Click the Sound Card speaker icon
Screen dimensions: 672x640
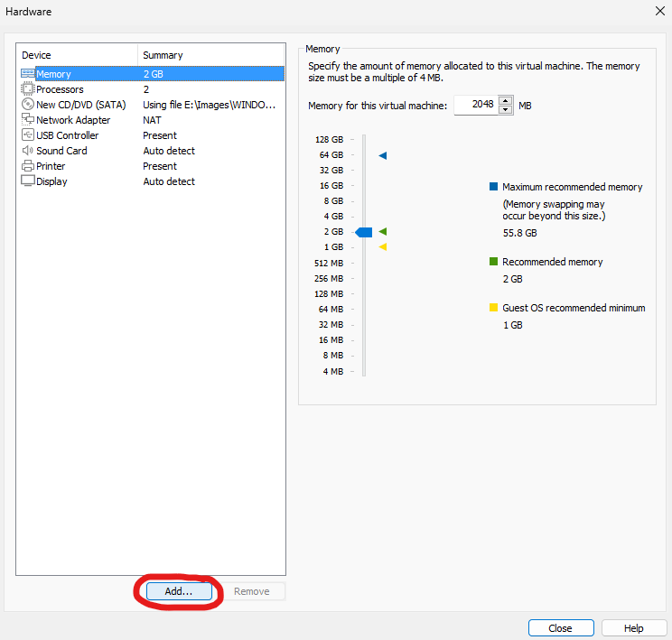point(27,151)
